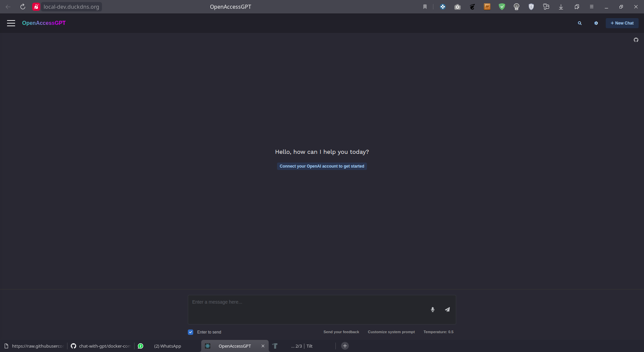This screenshot has width=644, height=352.
Task: Switch to the Tilt tab
Action: click(302, 346)
